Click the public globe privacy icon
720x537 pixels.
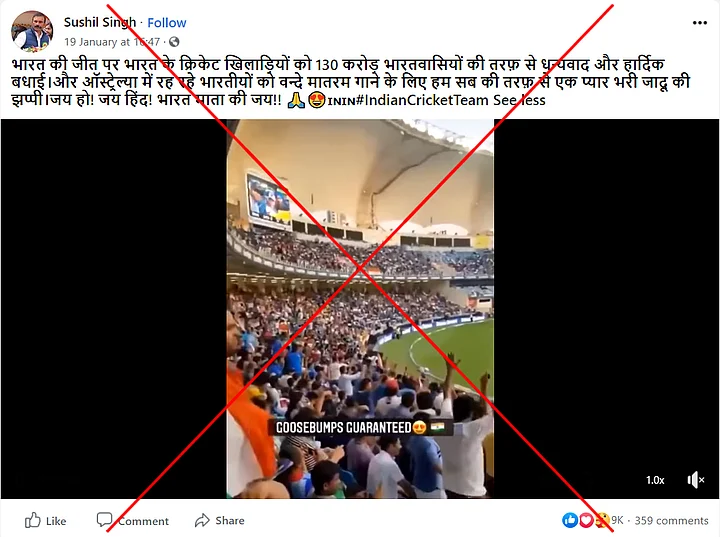(174, 42)
